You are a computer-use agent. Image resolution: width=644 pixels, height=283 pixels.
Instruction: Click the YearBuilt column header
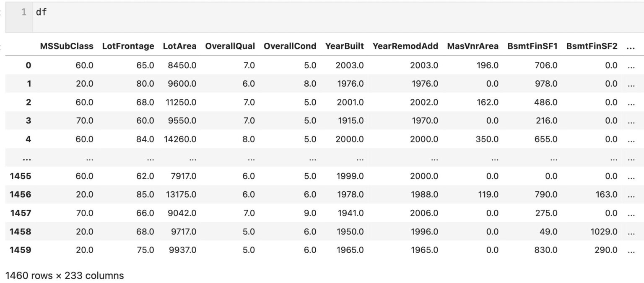[344, 46]
